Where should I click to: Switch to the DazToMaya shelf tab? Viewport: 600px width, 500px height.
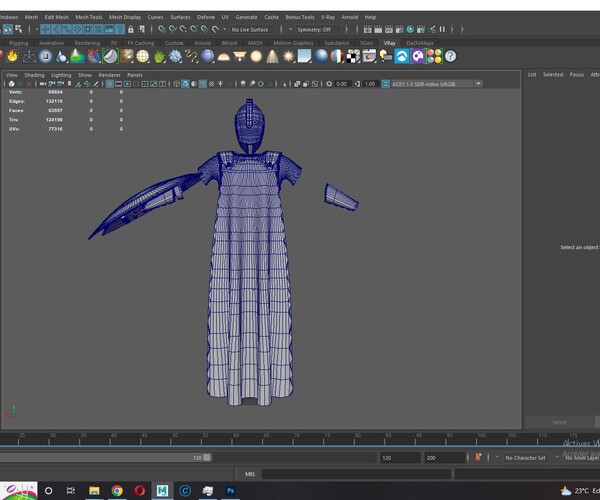pos(420,43)
